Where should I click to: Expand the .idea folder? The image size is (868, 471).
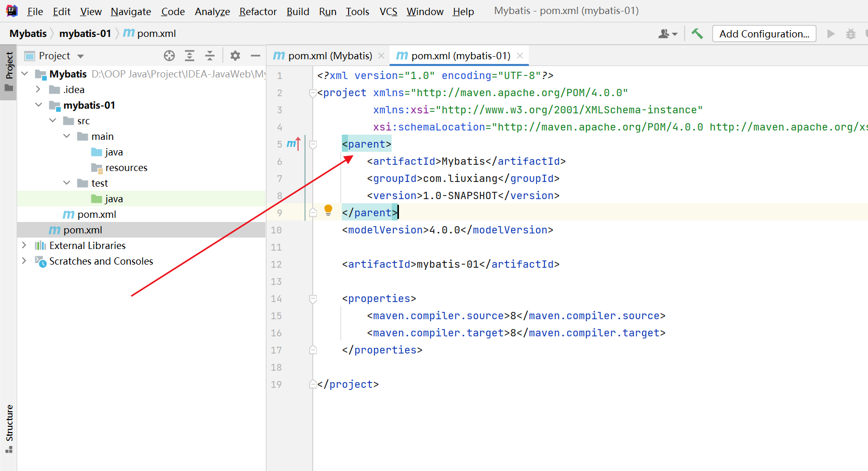coord(38,89)
